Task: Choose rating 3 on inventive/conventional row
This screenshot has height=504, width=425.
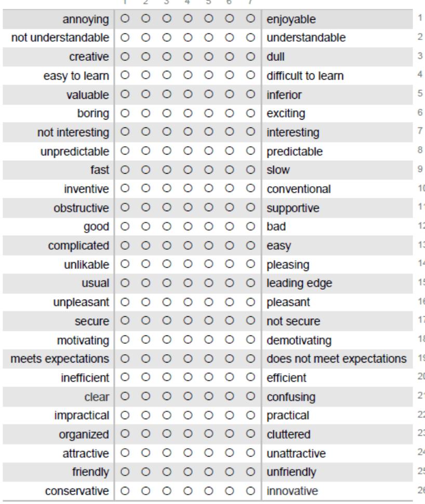Action: point(167,188)
